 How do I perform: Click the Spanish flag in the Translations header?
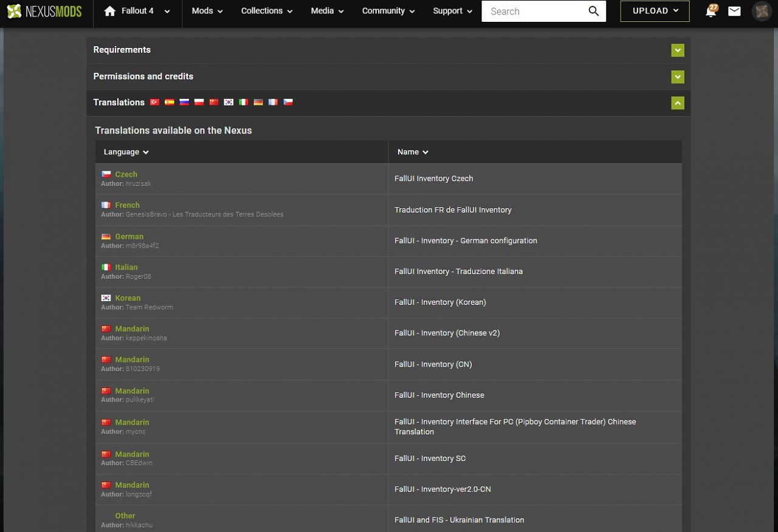pos(170,102)
